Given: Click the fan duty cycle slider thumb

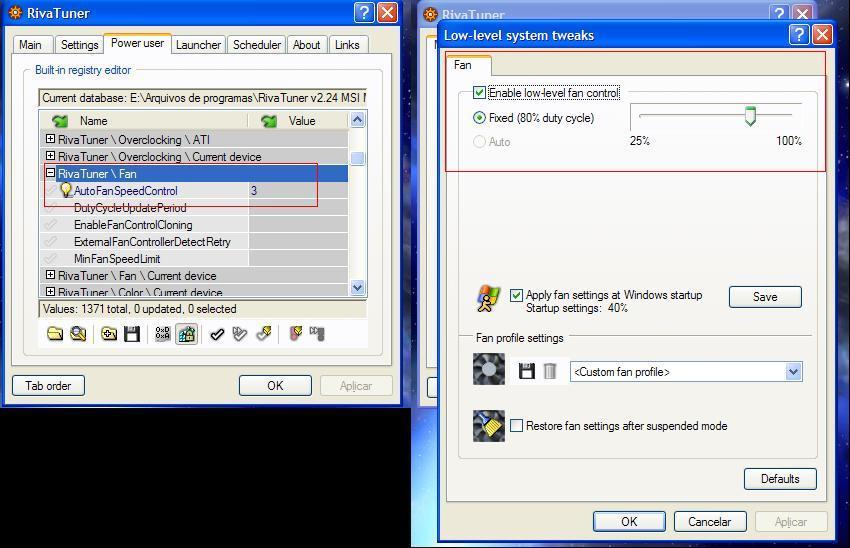Looking at the screenshot, I should (x=750, y=115).
